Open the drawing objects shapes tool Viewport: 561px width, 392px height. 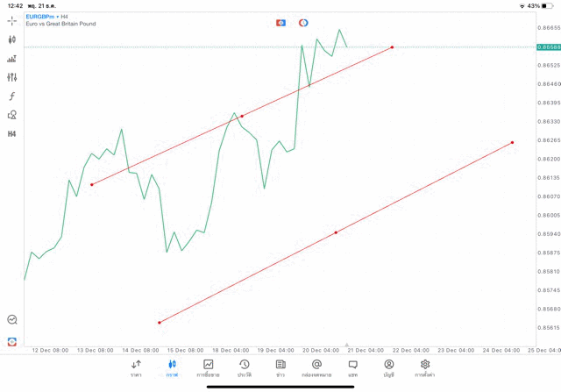(12, 115)
